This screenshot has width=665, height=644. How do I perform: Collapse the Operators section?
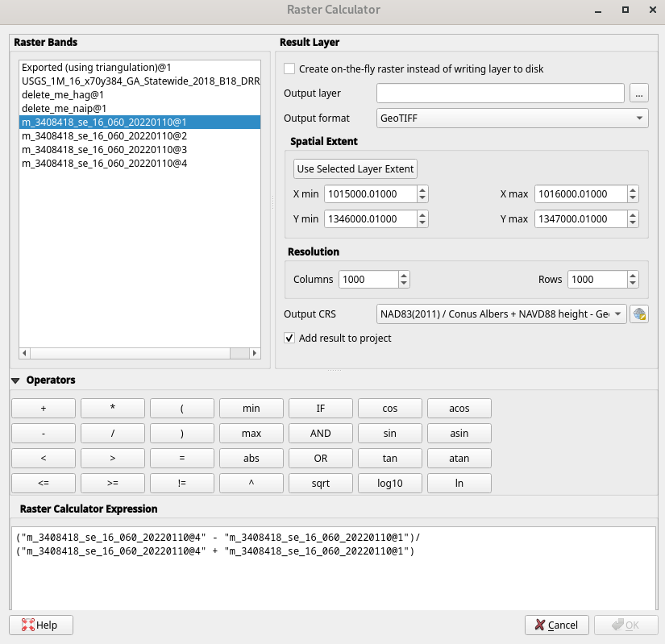point(15,380)
